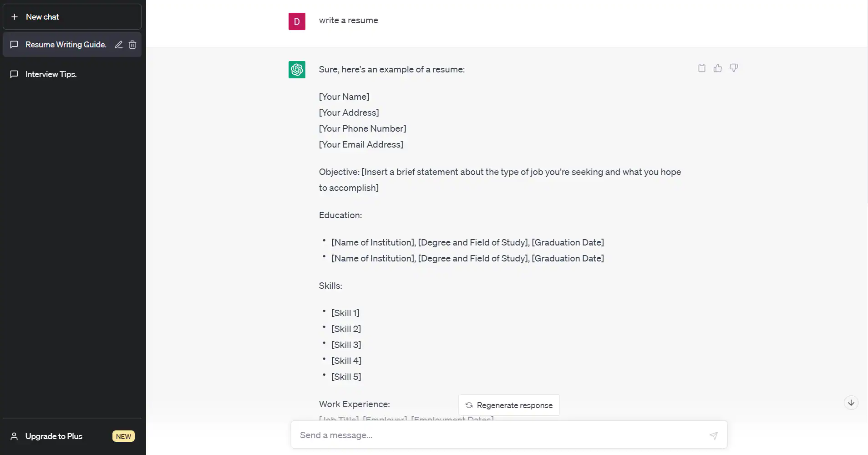Open Upgrade to Plus
The image size is (868, 455).
54,436
